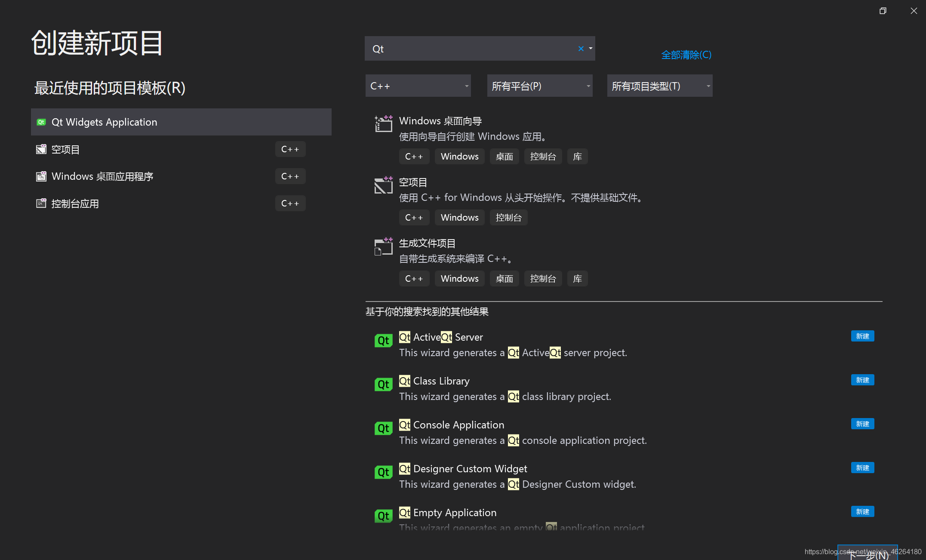Viewport: 926px width, 560px height.
Task: Select Qt Empty Application template
Action: (448, 513)
